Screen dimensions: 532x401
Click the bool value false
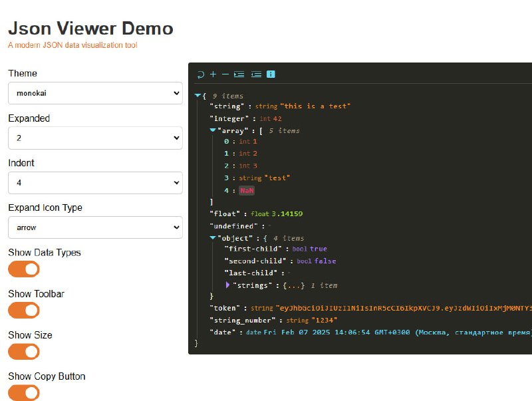click(x=325, y=261)
